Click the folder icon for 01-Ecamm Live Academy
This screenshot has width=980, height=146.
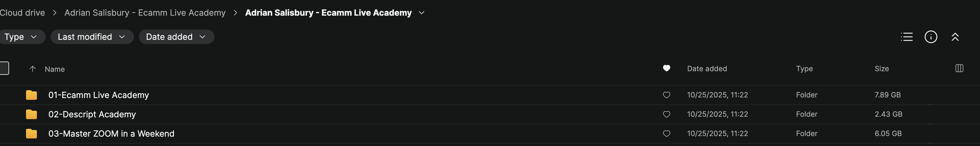pos(31,95)
